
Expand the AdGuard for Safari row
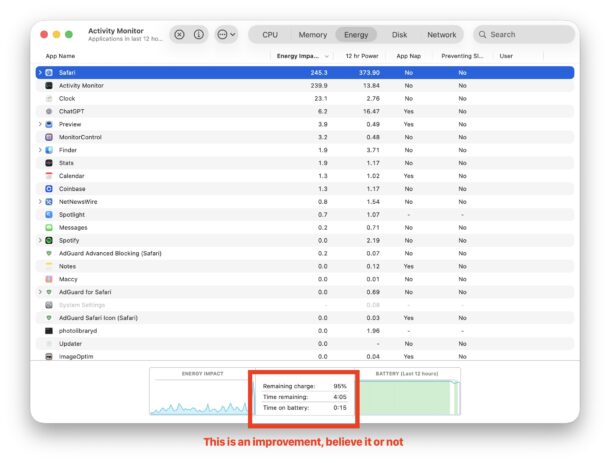coord(40,292)
